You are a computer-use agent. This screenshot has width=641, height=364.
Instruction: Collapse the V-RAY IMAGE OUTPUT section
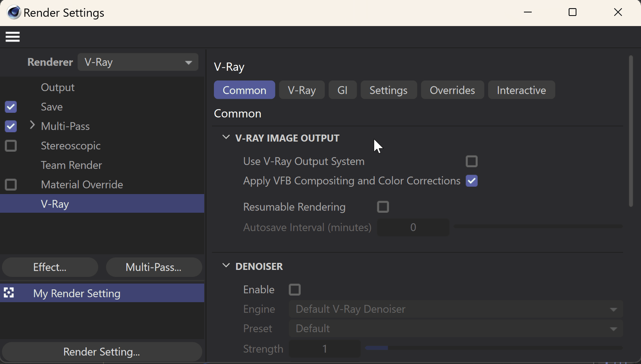pos(226,137)
